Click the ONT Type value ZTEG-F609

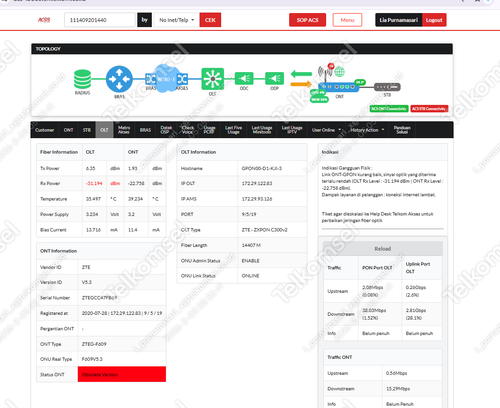click(94, 344)
